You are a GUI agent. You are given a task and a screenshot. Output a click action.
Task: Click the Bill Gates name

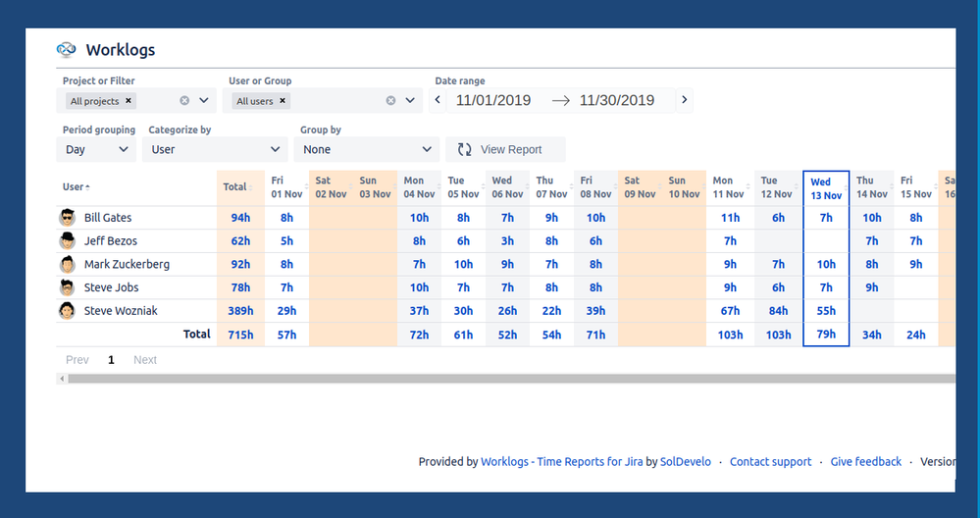(x=108, y=218)
